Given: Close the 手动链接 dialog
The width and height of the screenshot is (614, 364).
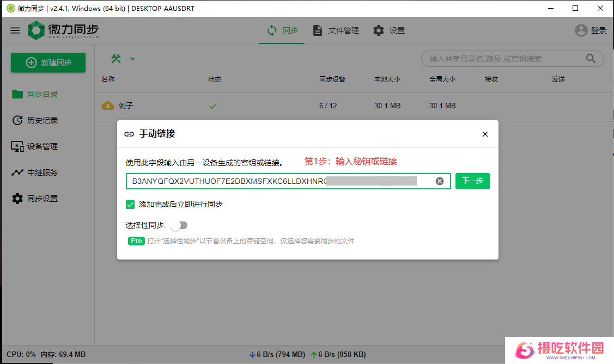Looking at the screenshot, I should [x=485, y=134].
